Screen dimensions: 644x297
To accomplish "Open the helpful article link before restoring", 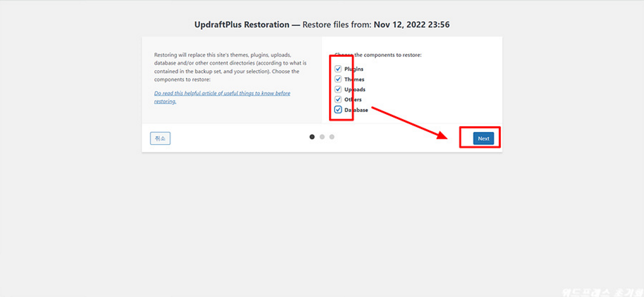I will point(222,97).
